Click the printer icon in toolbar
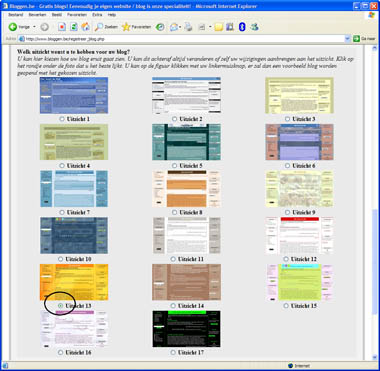This screenshot has width=380, height=371. [x=189, y=27]
